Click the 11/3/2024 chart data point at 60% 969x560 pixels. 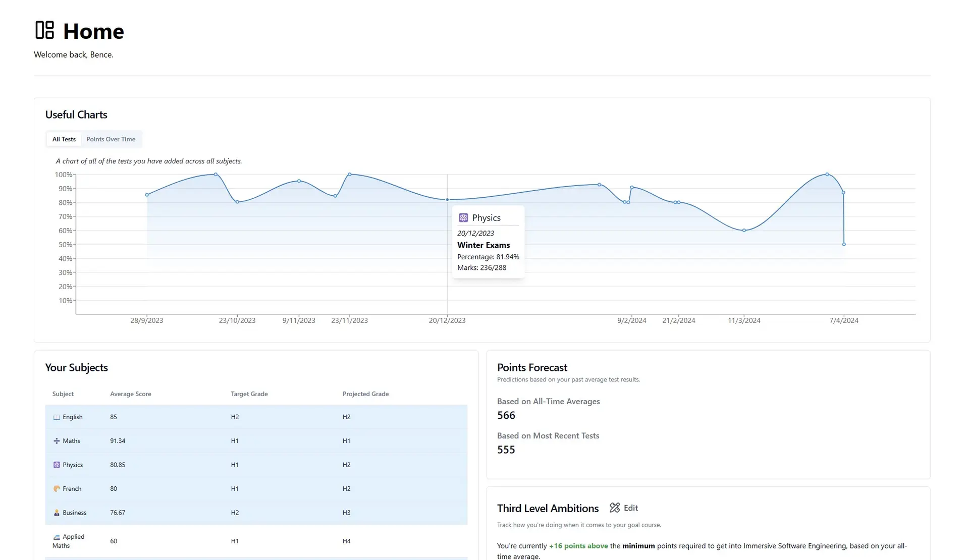(744, 231)
